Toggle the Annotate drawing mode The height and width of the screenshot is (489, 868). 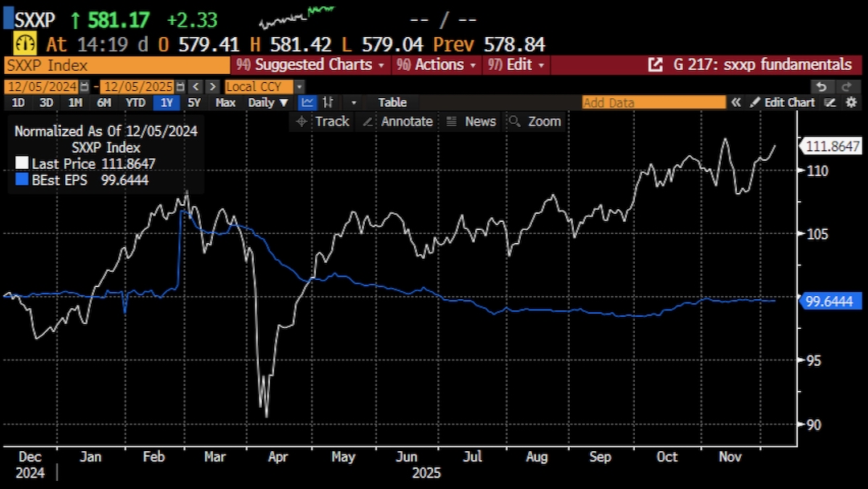(397, 121)
